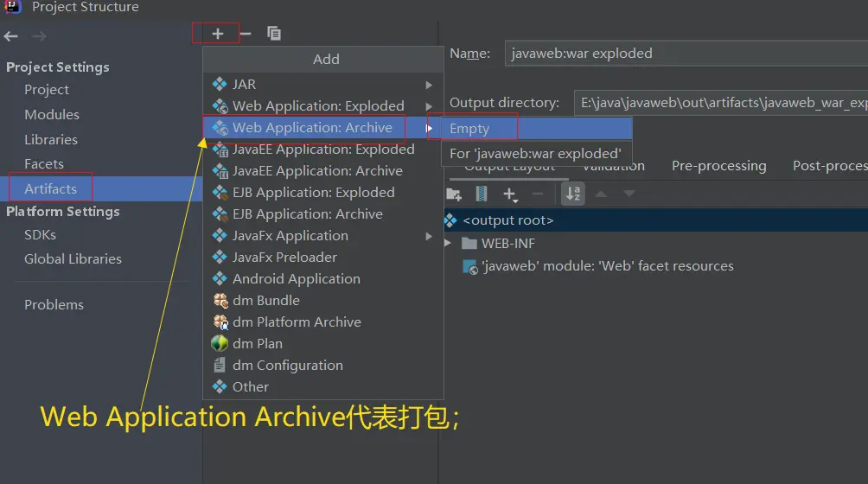Screen dimensions: 868x484
Task: Select Web Application: Archive
Action: [x=323, y=127]
